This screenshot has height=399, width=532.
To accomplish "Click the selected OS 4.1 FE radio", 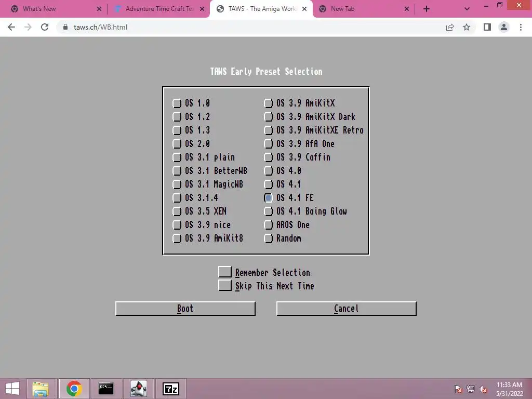I will point(268,198).
